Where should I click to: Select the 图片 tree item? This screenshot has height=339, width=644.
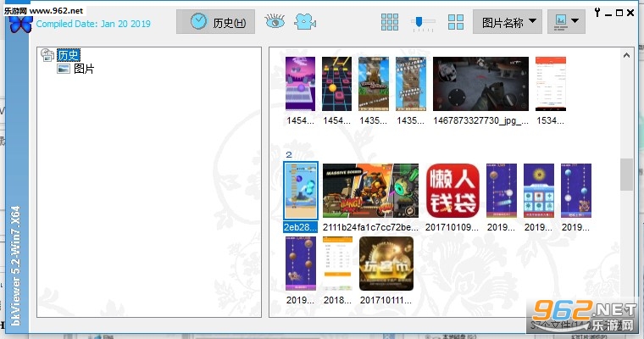click(84, 69)
